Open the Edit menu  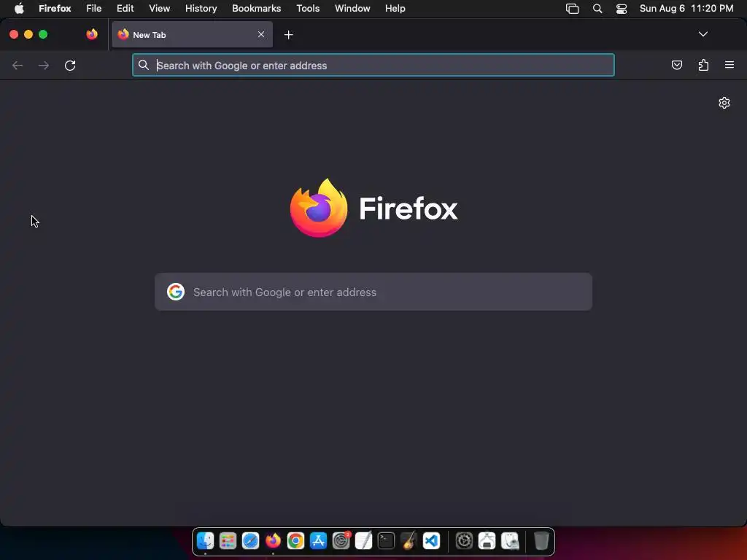click(x=125, y=8)
